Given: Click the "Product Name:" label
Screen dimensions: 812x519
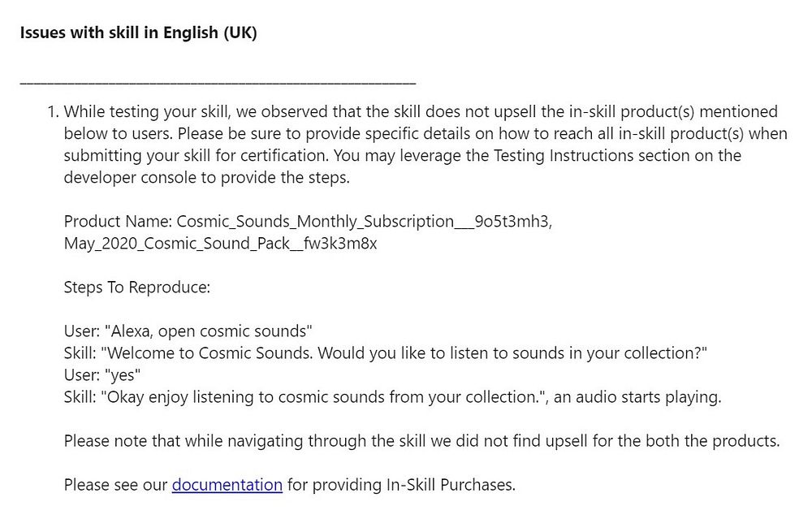Looking at the screenshot, I should pyautogui.click(x=118, y=221).
